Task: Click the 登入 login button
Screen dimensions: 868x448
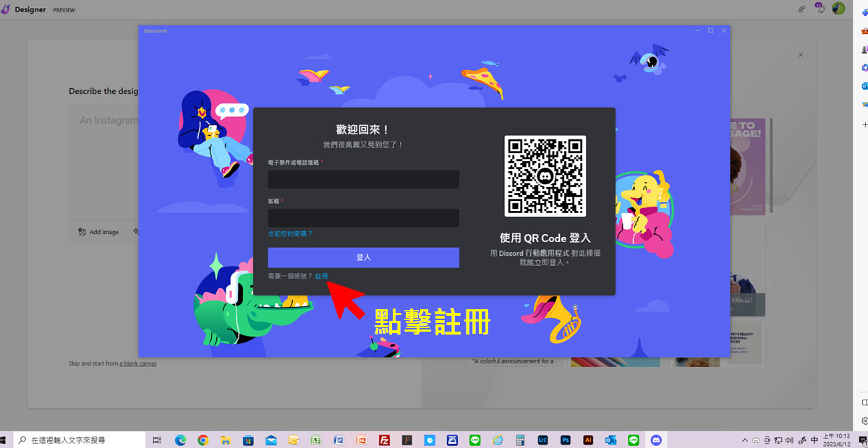Action: (x=363, y=257)
